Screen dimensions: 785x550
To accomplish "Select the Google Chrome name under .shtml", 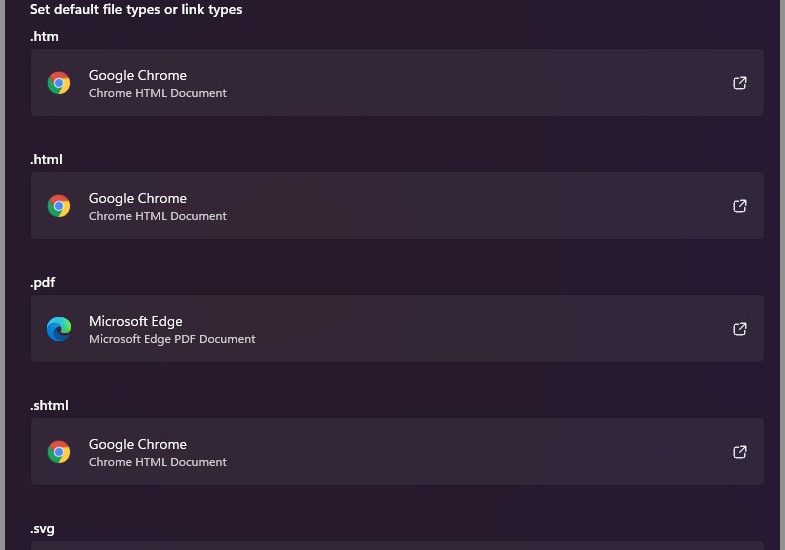I will pyautogui.click(x=138, y=445).
